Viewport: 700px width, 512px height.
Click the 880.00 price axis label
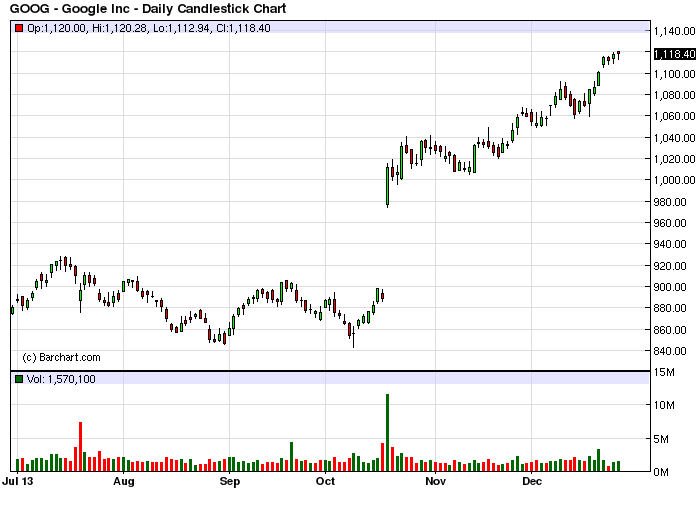tap(670, 308)
